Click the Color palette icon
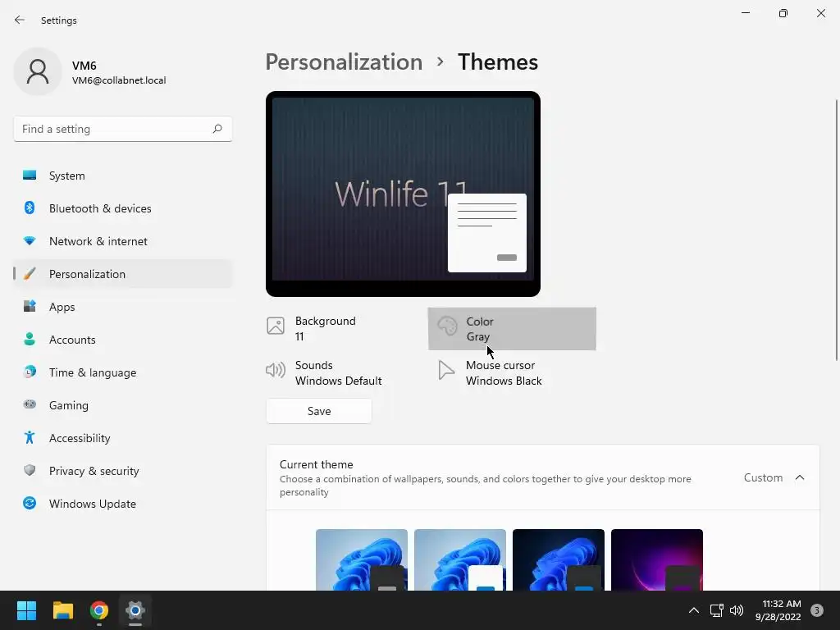840x630 pixels. 447,326
